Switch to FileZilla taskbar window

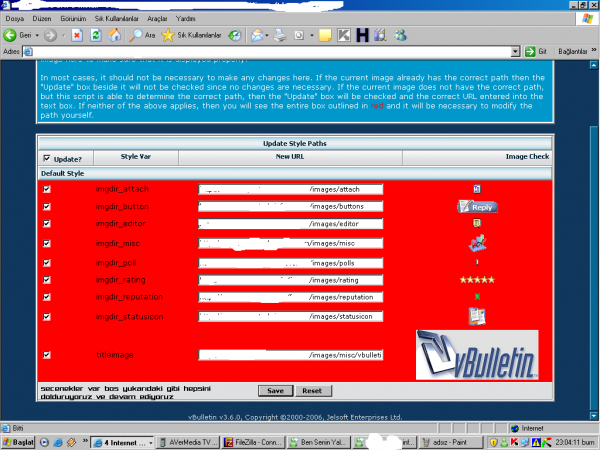coord(253,442)
